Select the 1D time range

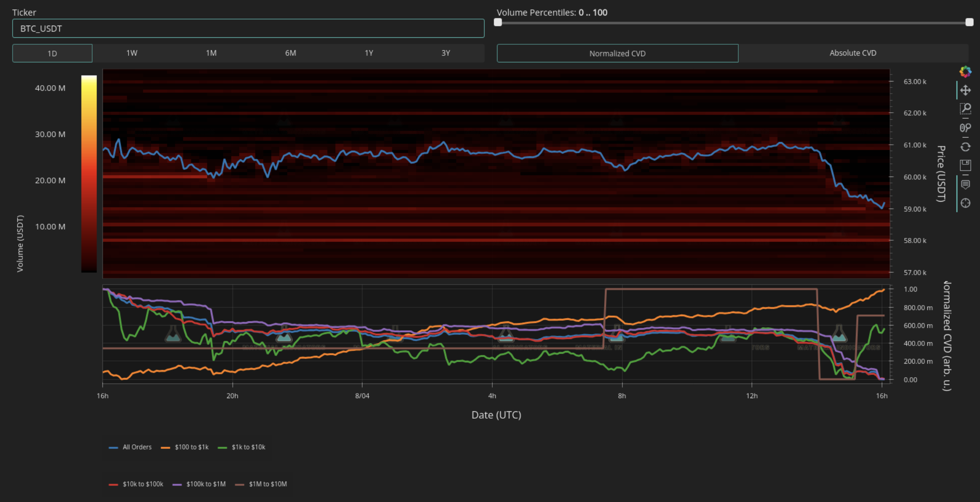coord(52,53)
